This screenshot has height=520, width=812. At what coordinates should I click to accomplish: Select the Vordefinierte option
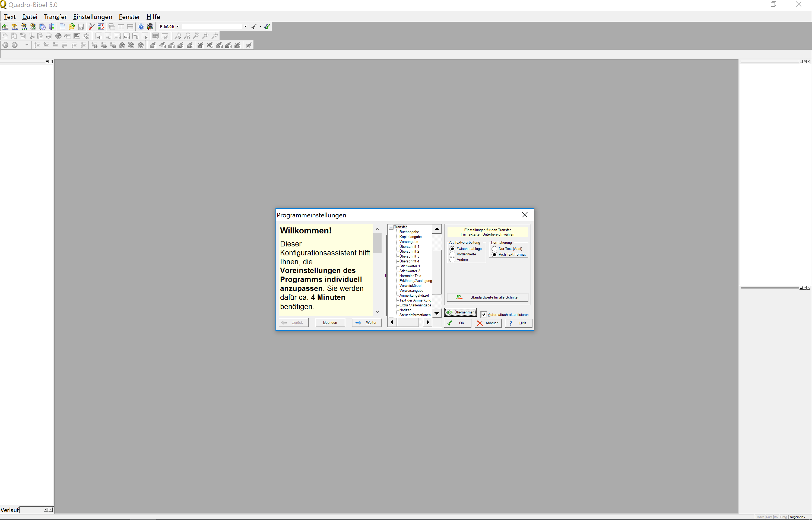coord(452,254)
